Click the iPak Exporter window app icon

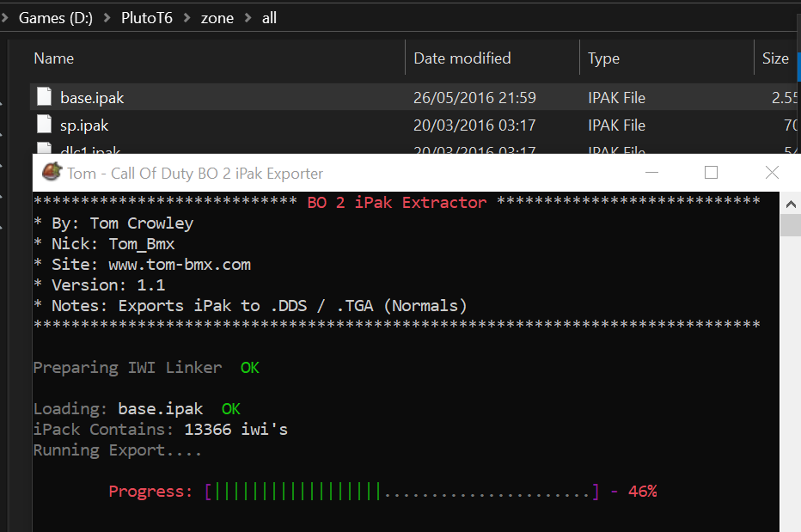(51, 172)
